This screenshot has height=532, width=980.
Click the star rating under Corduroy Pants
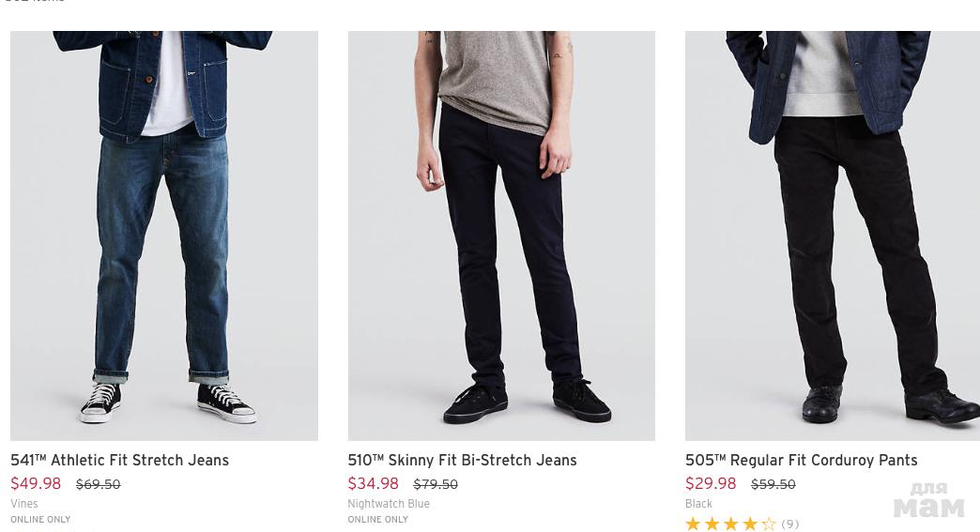pyautogui.click(x=730, y=524)
